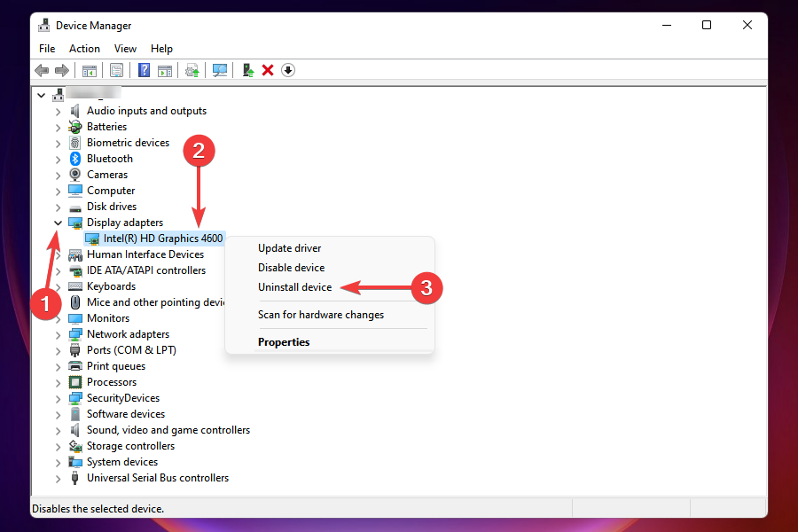Image resolution: width=798 pixels, height=532 pixels.
Task: Click the Device Manager title bar icon
Action: [x=44, y=26]
